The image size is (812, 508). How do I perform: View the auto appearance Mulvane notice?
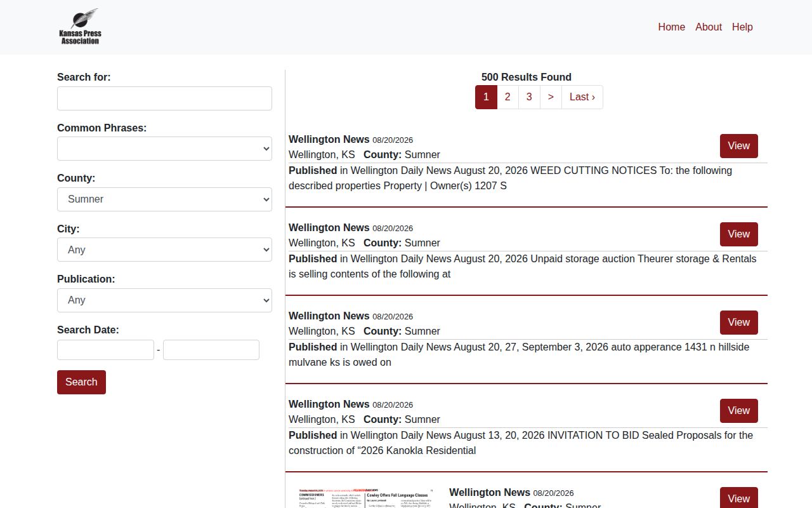(x=738, y=323)
